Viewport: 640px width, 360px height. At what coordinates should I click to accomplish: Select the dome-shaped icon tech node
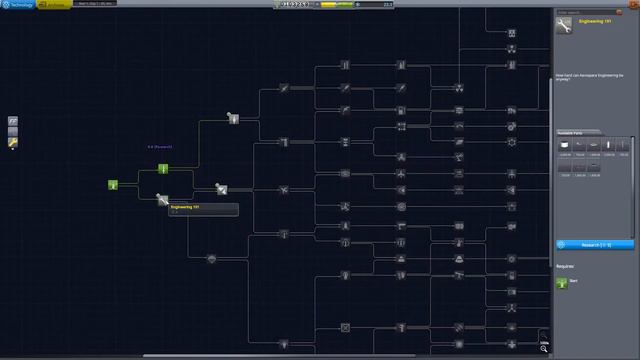459,259
